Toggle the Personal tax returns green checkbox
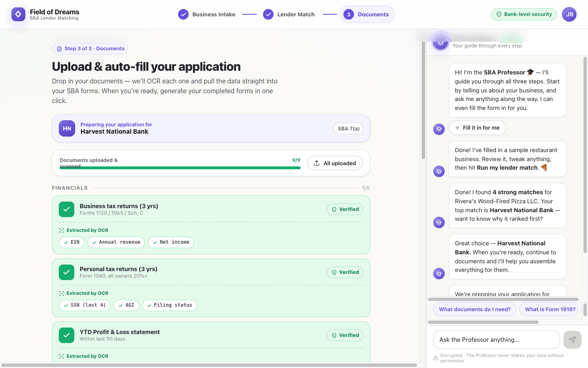 [x=67, y=272]
